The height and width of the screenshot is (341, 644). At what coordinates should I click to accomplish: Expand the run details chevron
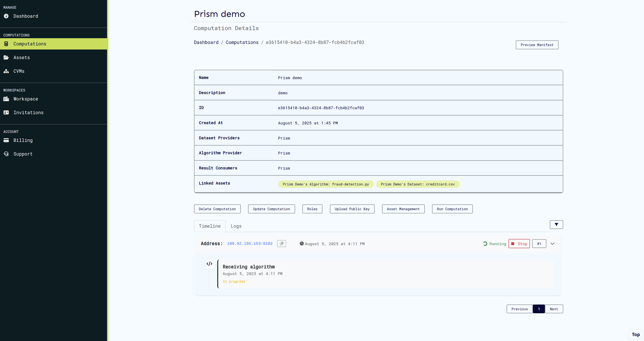click(x=552, y=244)
